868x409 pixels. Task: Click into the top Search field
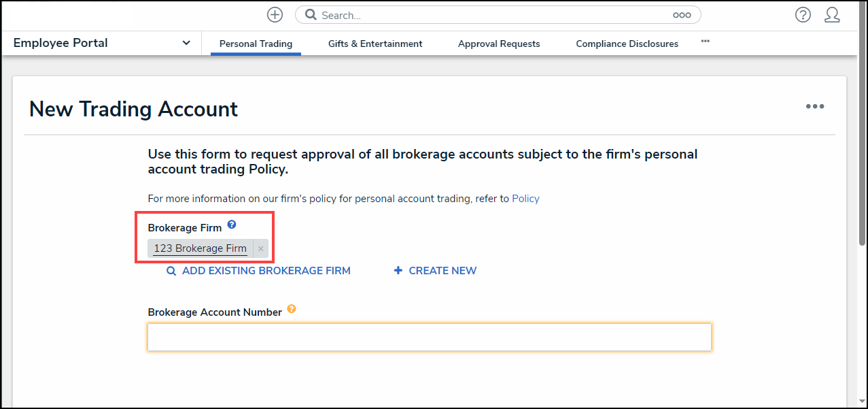489,15
